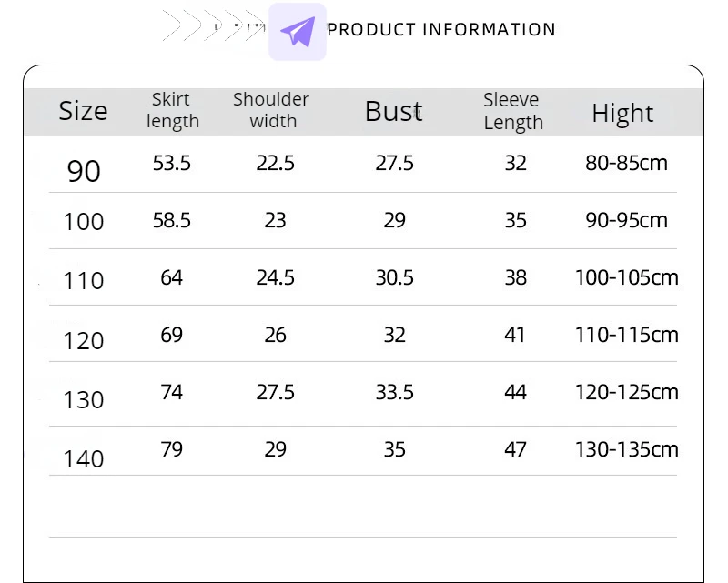Select the size 90 row label

[84, 171]
